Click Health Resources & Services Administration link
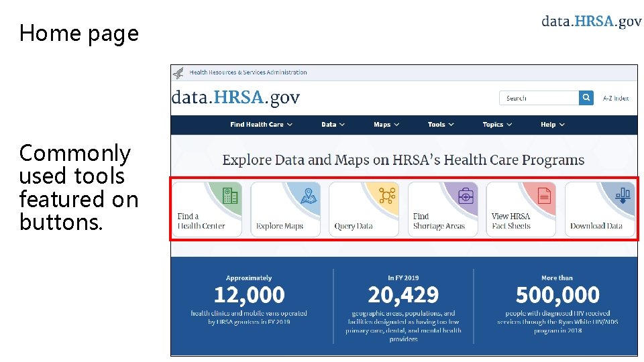644x362 pixels. pos(248,72)
